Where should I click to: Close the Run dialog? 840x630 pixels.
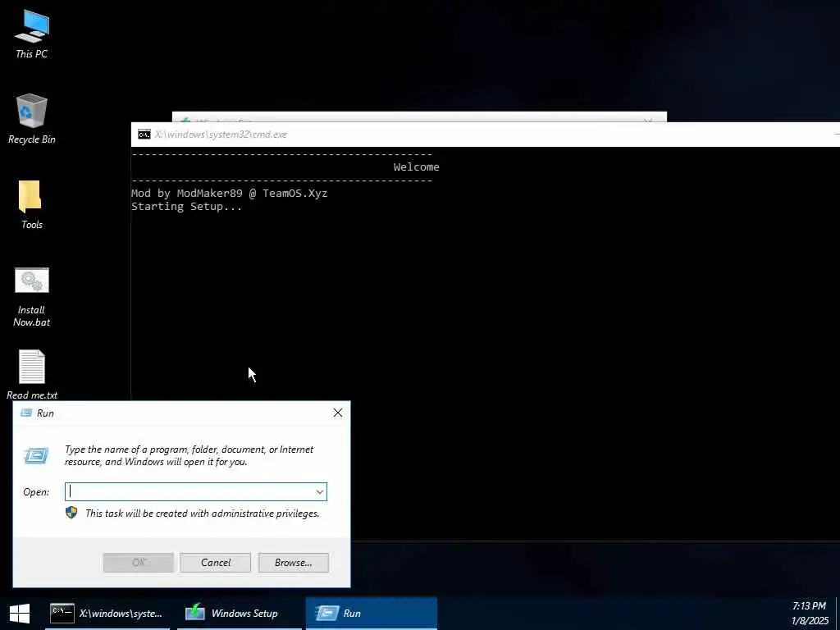[338, 413]
